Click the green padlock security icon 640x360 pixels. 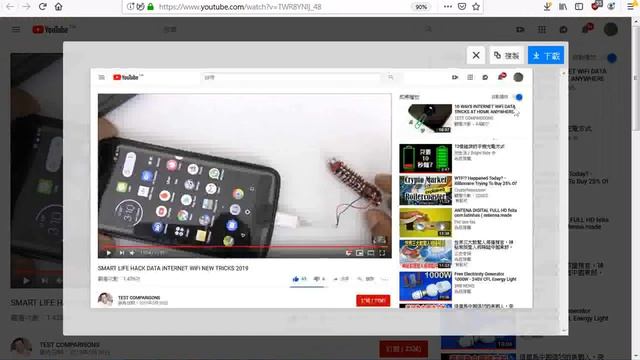coord(151,7)
